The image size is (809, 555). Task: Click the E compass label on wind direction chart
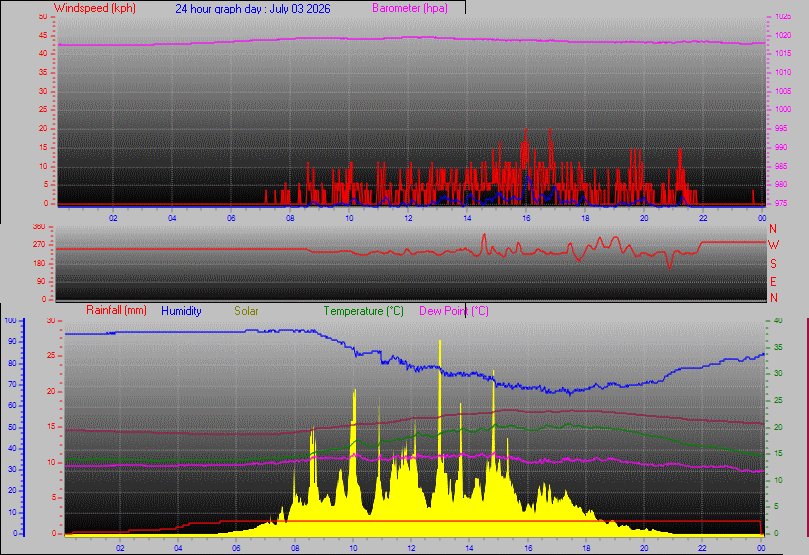point(773,282)
